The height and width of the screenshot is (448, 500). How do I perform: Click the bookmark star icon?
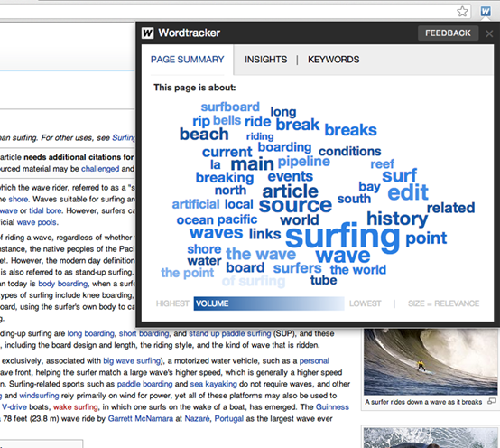(x=462, y=12)
